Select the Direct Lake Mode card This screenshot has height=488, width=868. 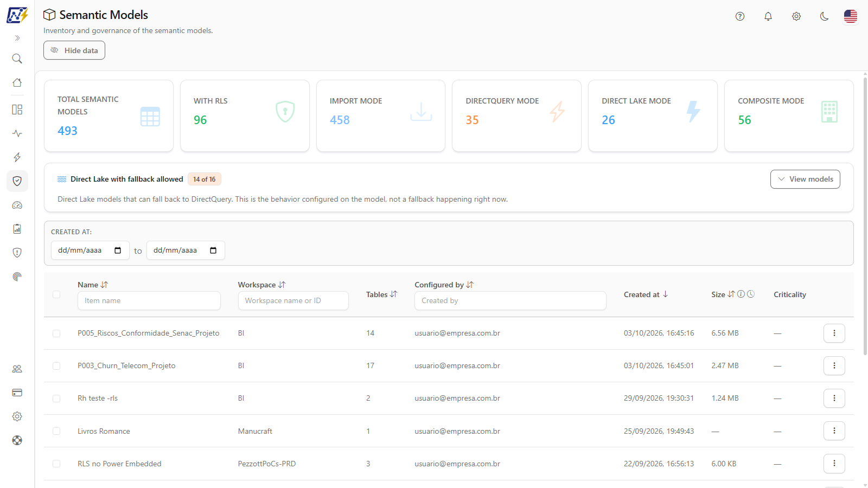[x=653, y=115]
